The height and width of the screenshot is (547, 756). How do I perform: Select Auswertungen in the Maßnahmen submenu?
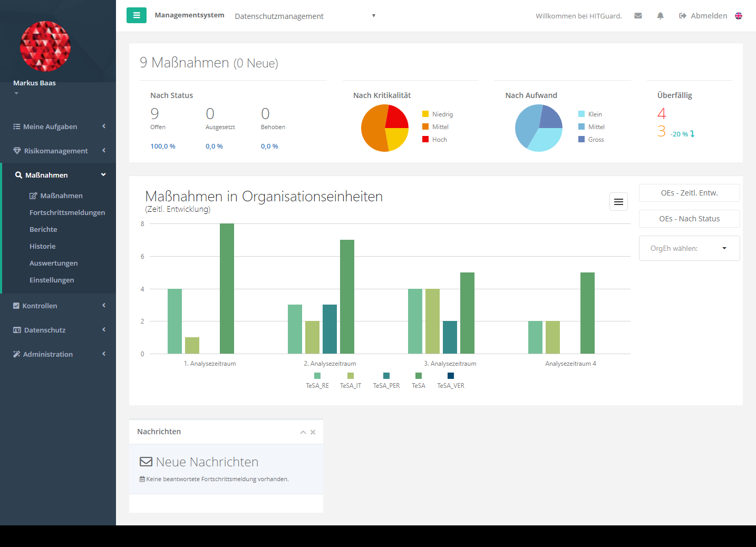pos(53,263)
